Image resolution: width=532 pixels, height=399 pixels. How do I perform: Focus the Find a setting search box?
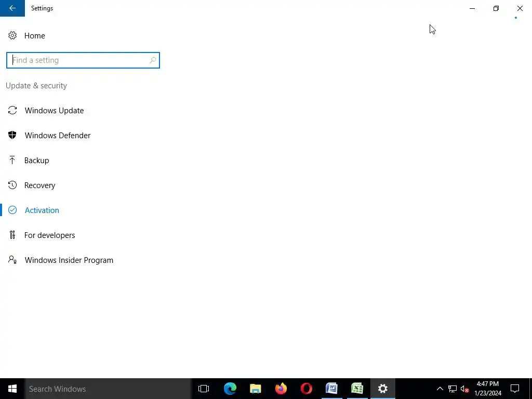[x=83, y=60]
